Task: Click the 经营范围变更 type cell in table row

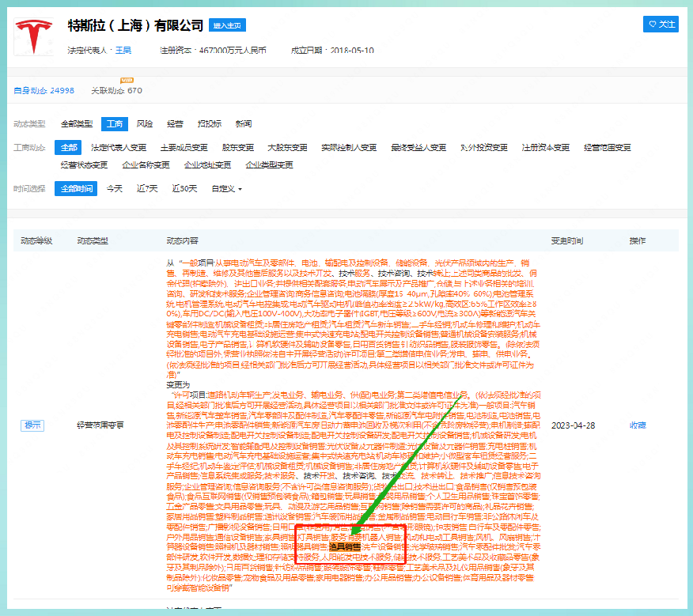Action: click(100, 425)
